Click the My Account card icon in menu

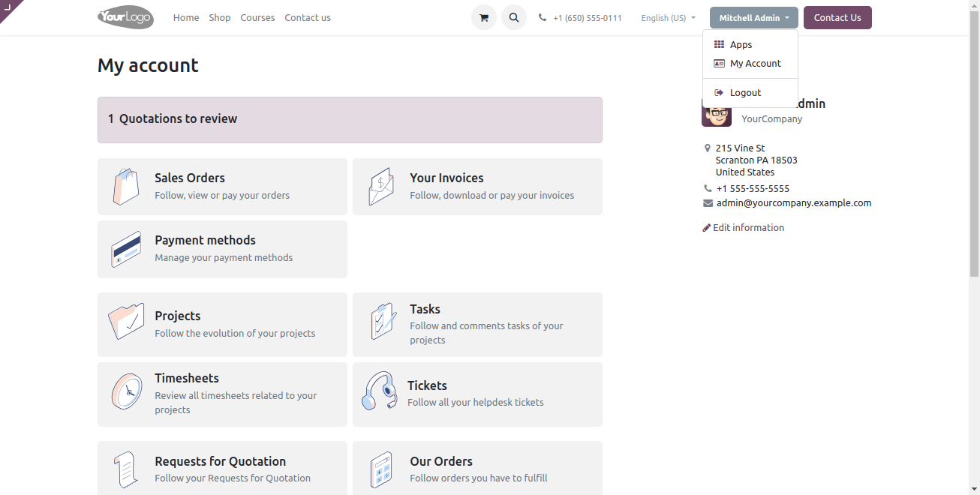tap(719, 64)
